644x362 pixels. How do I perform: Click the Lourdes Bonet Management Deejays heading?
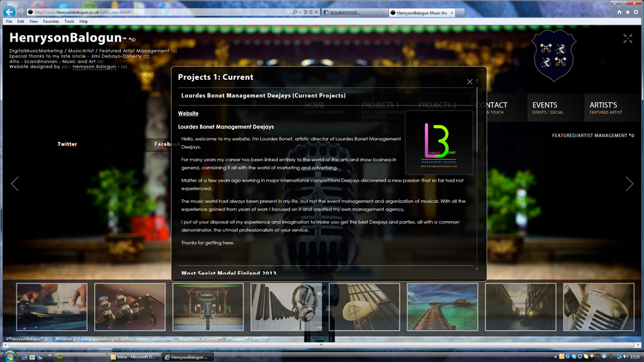pyautogui.click(x=226, y=127)
